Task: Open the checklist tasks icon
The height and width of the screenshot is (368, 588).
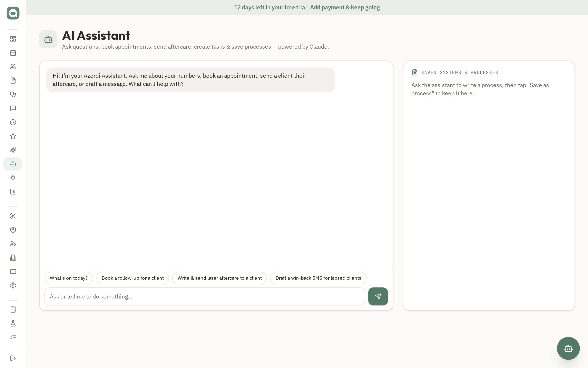Action: 13,337
